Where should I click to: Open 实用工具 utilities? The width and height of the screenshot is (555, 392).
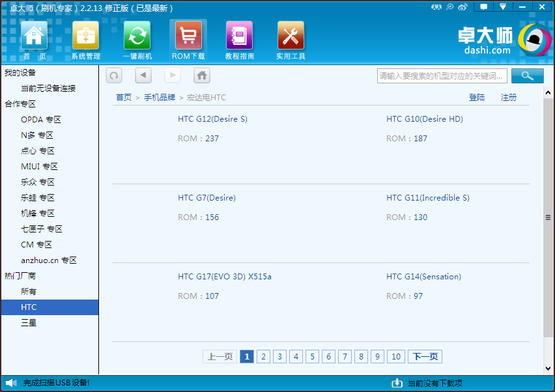click(291, 40)
